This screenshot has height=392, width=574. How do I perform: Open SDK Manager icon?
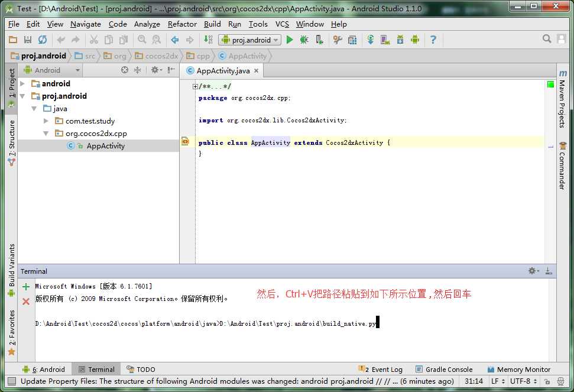point(400,40)
